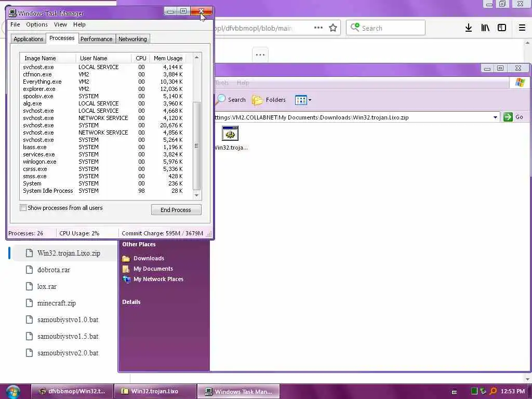Switch to Win32.trojan.Lixo taskbar window

[x=155, y=391]
